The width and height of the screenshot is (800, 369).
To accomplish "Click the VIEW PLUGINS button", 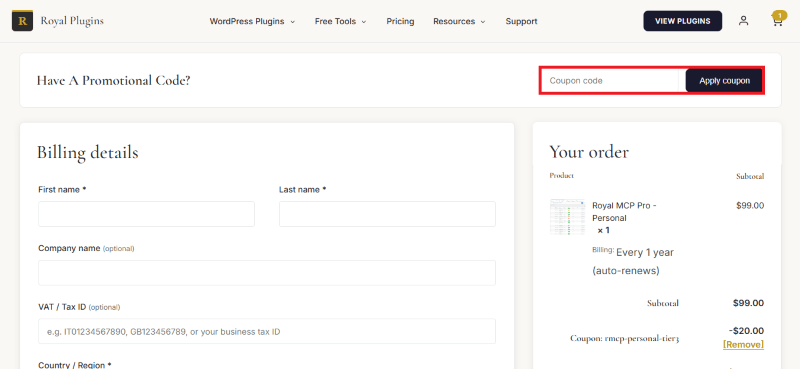I will 683,21.
